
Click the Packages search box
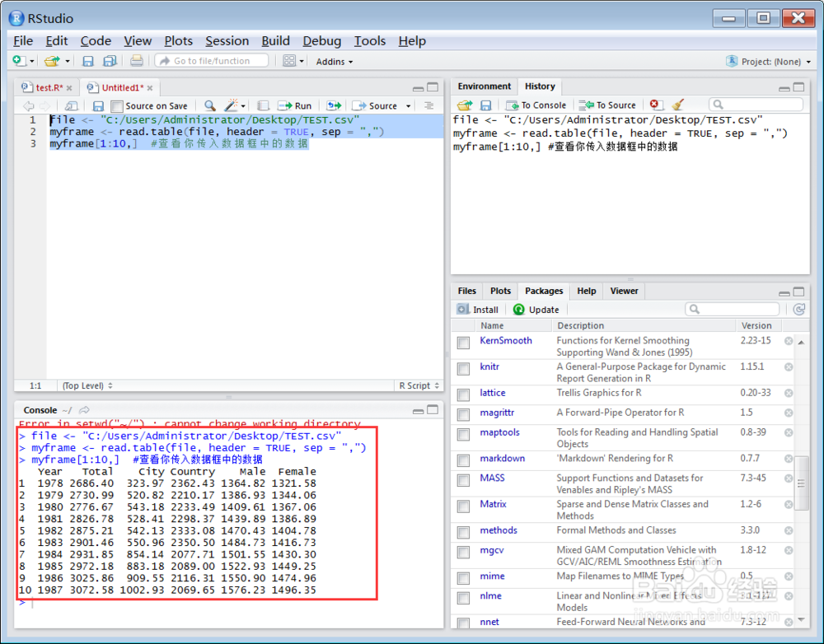733,309
